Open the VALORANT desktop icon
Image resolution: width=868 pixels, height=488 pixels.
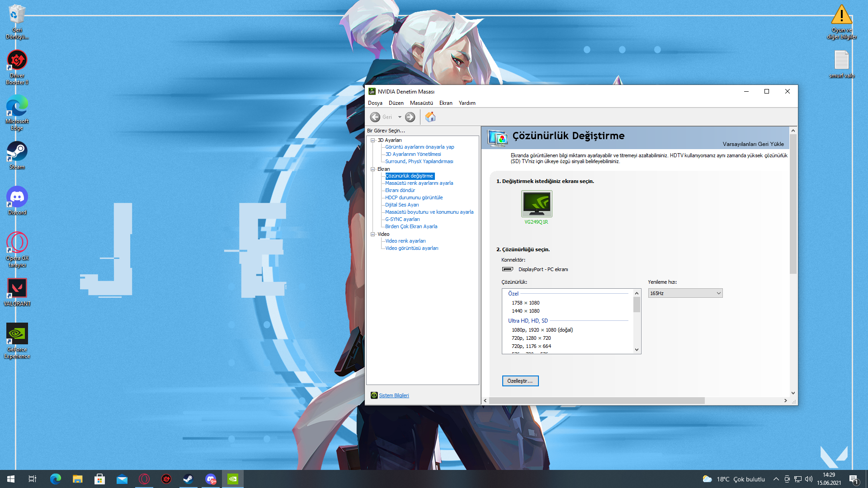17,289
